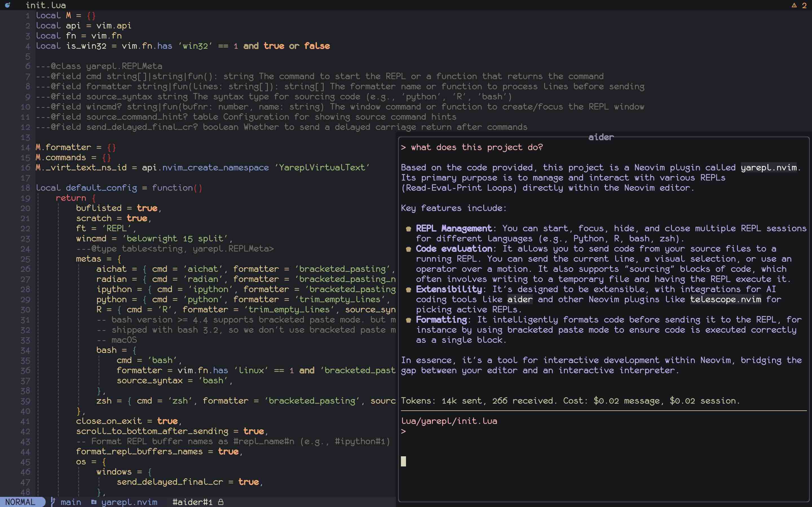Click the diagnostics warning triangle icon
Viewport: 812px width, 507px height.
coord(794,5)
